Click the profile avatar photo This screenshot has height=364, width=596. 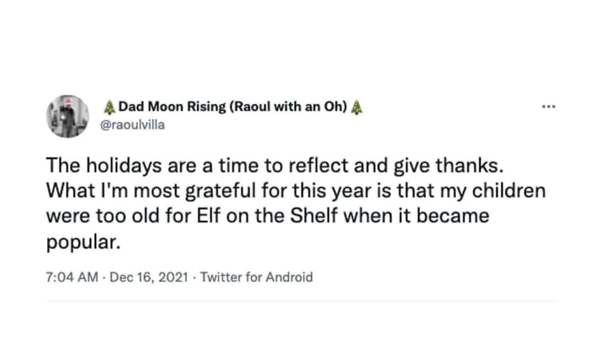(x=68, y=116)
